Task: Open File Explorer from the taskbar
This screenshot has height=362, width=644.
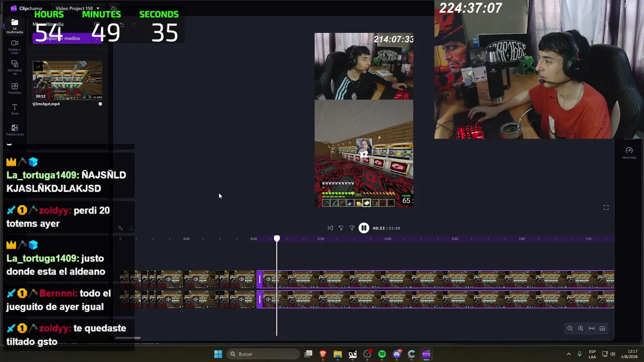Action: point(338,354)
